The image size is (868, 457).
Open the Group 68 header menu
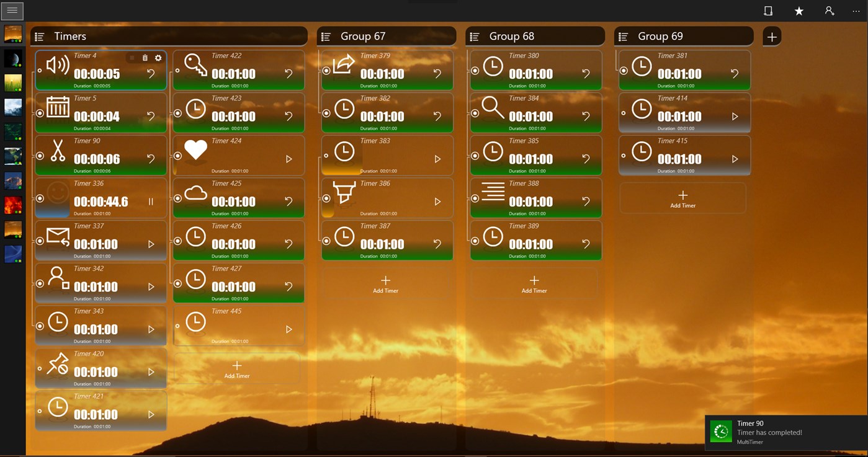475,35
